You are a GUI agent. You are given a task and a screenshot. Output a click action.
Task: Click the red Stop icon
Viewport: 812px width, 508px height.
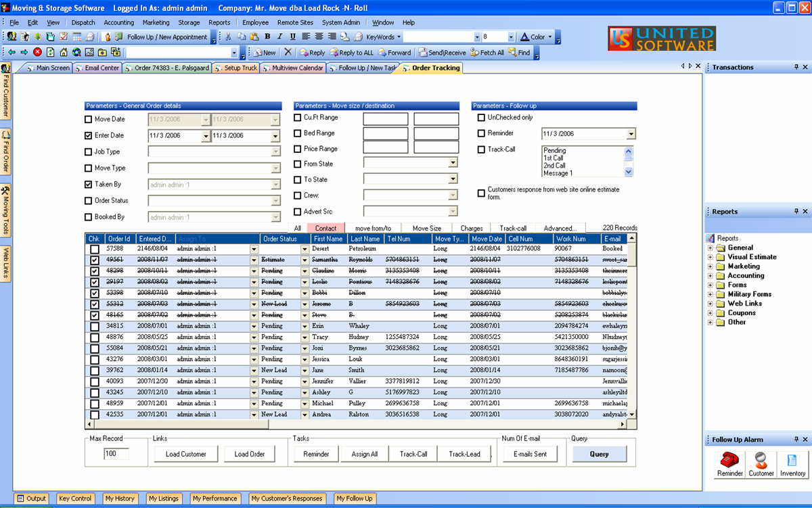point(37,52)
